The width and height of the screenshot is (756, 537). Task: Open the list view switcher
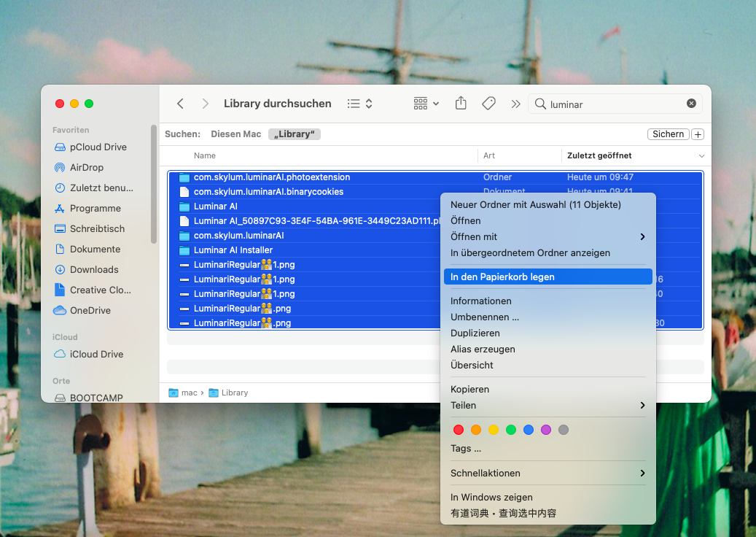359,104
